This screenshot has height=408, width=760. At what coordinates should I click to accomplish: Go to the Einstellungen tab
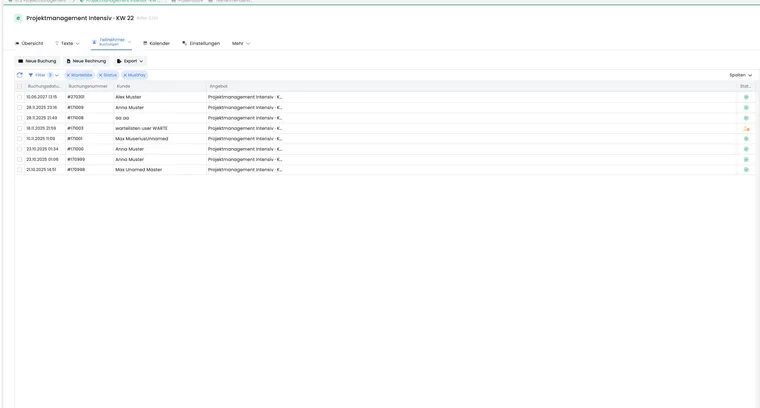click(201, 44)
